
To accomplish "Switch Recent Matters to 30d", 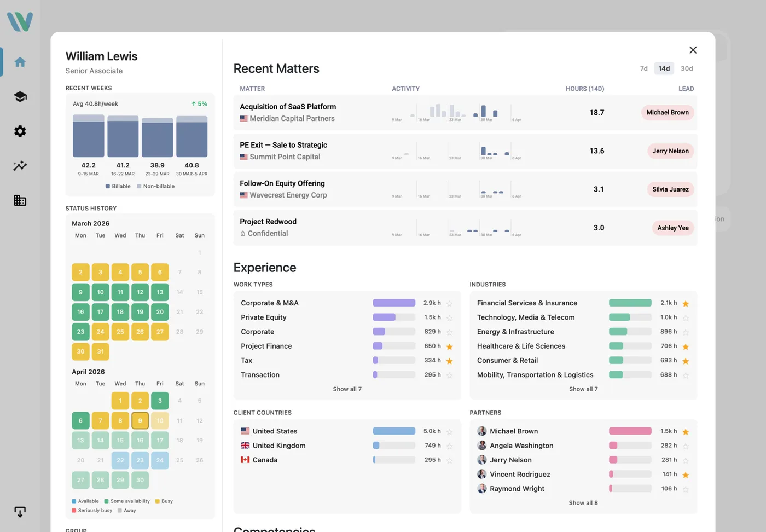I will [687, 68].
